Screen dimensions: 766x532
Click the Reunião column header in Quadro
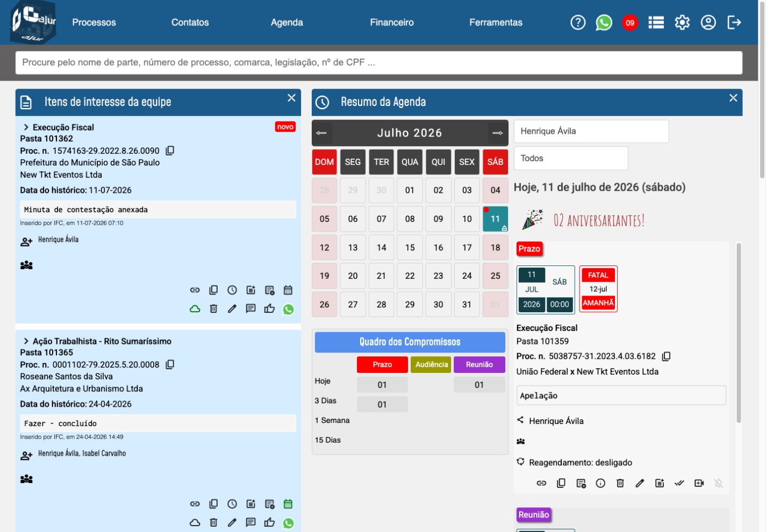(479, 364)
